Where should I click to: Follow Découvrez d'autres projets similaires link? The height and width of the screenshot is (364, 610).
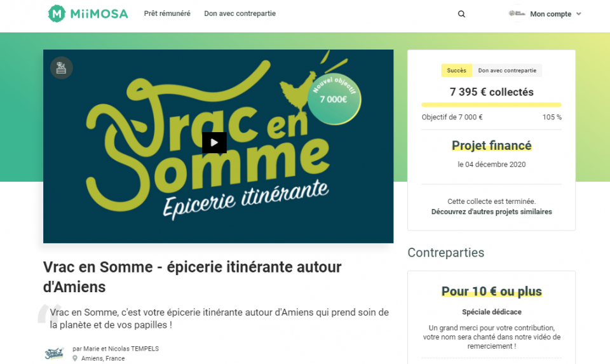click(491, 212)
